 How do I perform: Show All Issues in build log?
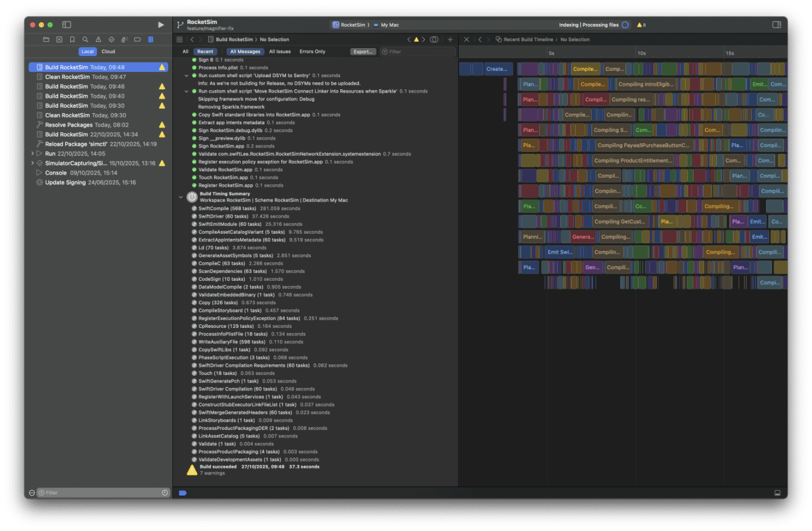(x=280, y=52)
